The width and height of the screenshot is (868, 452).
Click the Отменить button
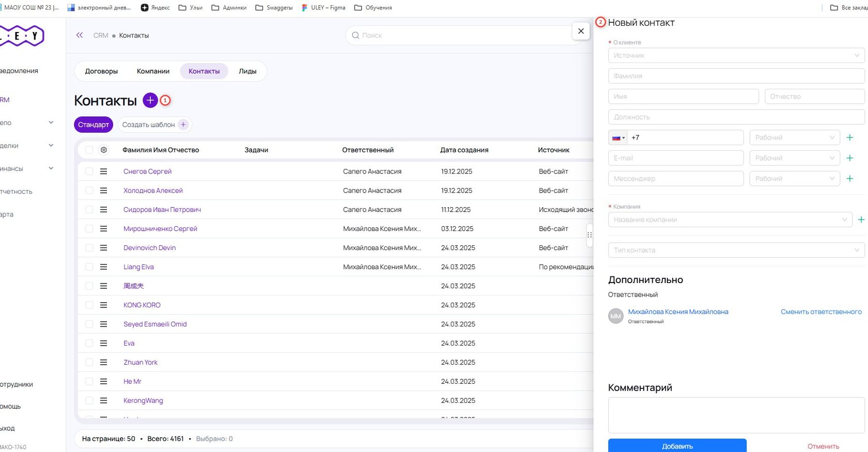point(824,446)
